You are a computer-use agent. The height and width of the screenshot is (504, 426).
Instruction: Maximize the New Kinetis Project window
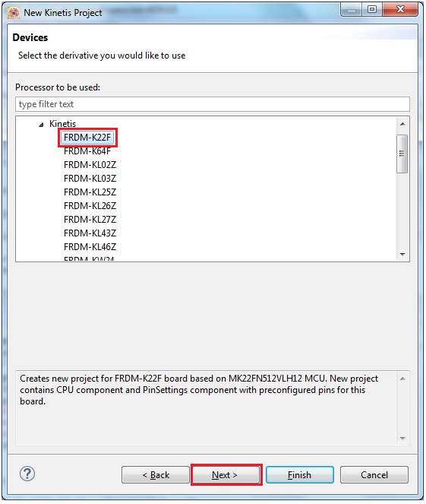pyautogui.click(x=372, y=9)
